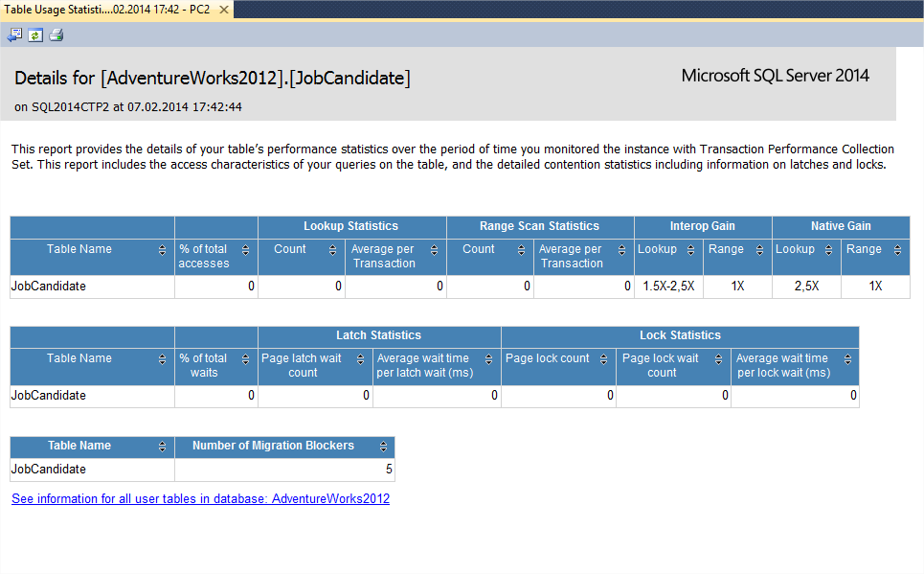Click Native Gain Range value 1X
This screenshot has height=574, width=924.
click(x=875, y=287)
